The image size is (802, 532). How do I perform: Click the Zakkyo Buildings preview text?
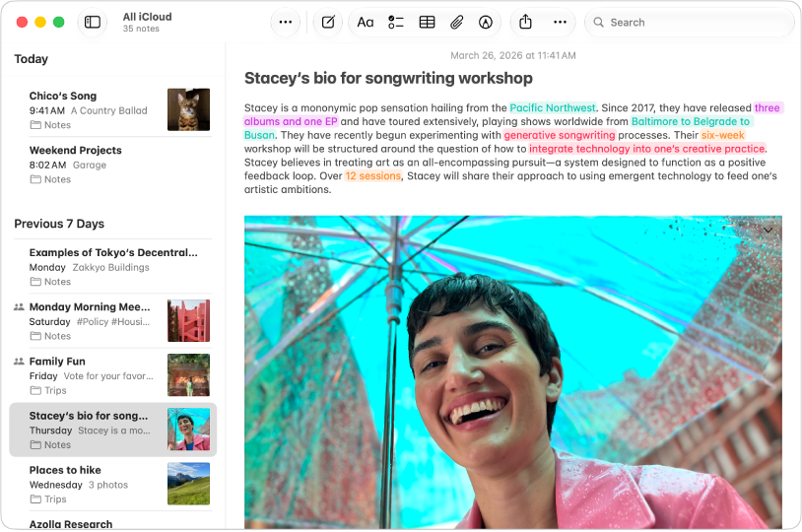tap(111, 267)
